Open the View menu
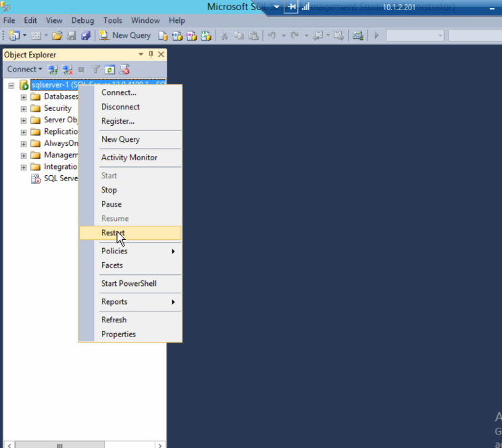Viewport: 502px width, 448px height. [54, 20]
